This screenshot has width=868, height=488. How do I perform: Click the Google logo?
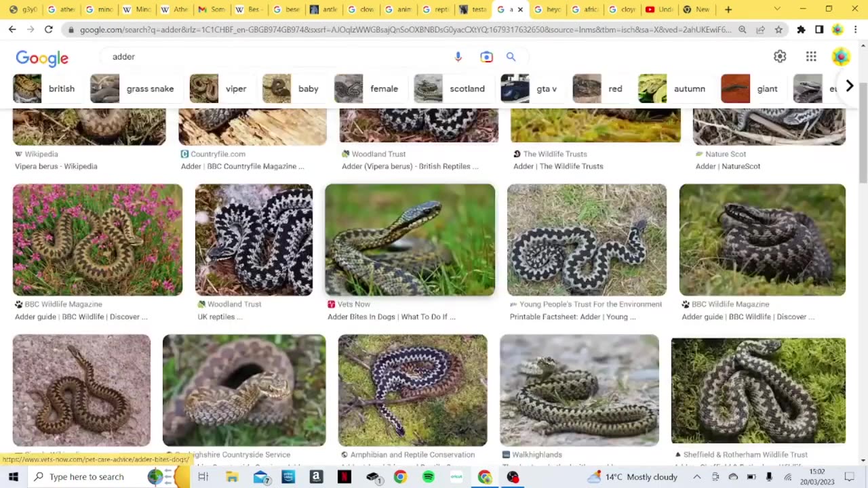pos(42,58)
